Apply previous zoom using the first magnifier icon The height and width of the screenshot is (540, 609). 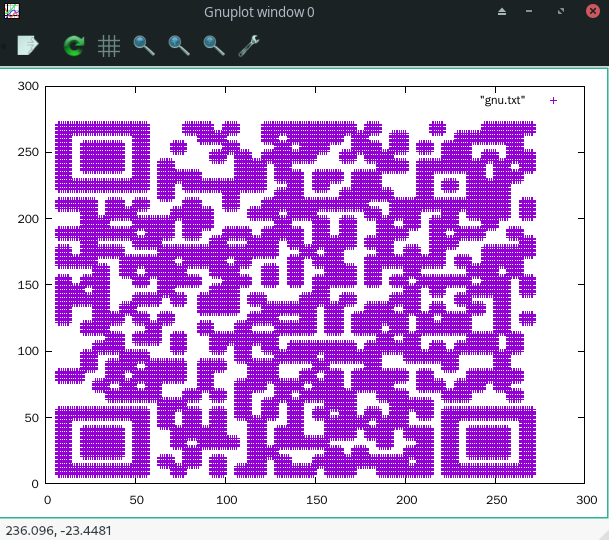(144, 46)
